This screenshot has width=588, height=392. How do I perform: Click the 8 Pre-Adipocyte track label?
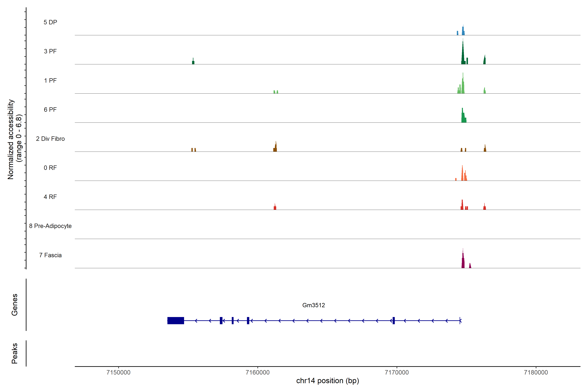tap(50, 226)
